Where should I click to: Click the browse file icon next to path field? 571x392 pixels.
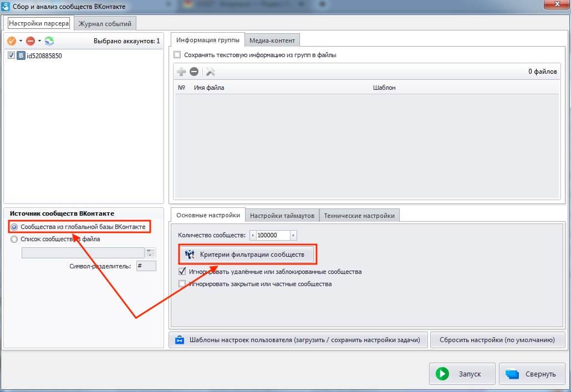point(150,253)
